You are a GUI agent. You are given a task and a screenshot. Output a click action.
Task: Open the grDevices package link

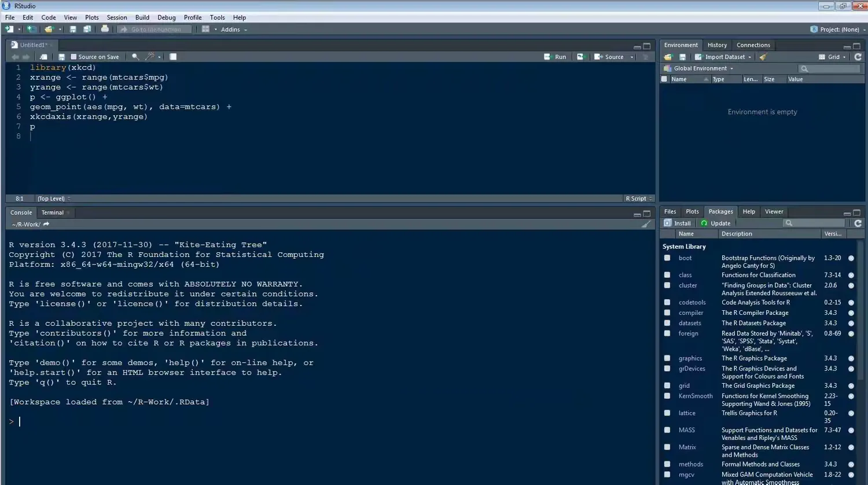click(x=692, y=369)
